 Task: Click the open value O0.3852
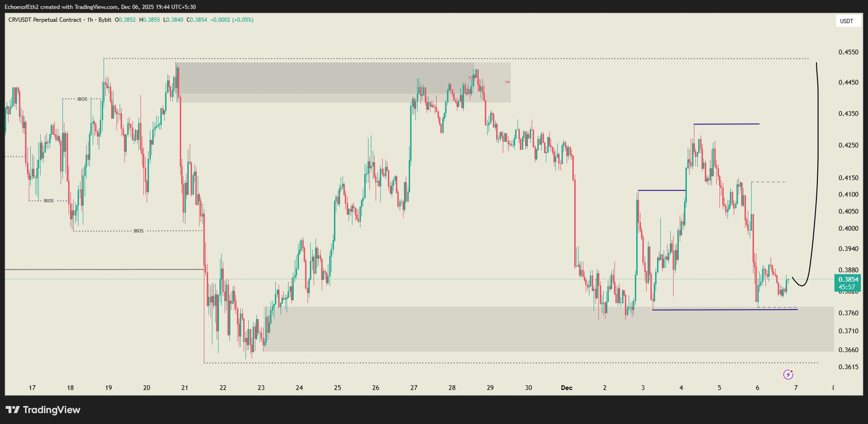coord(125,20)
